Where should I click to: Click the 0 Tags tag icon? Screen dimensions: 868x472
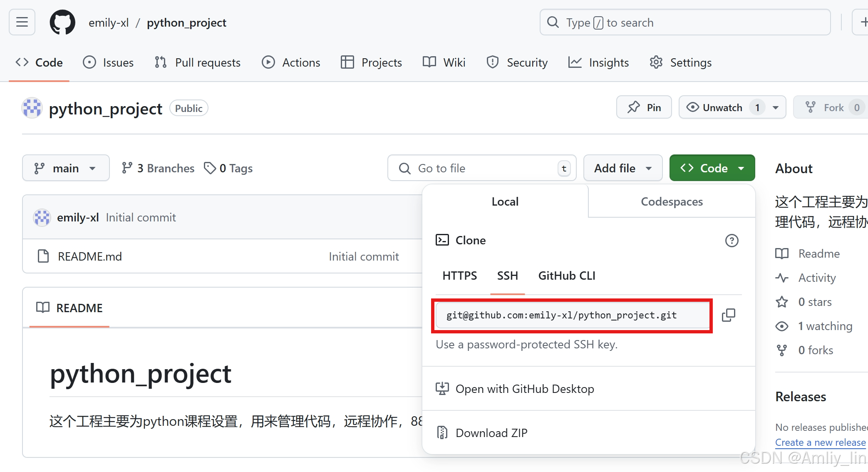(210, 168)
